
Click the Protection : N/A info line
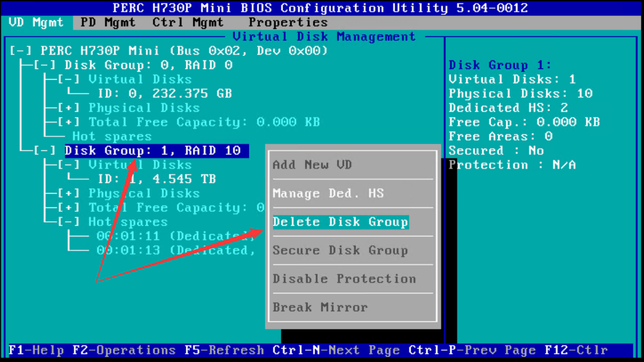tap(512, 165)
